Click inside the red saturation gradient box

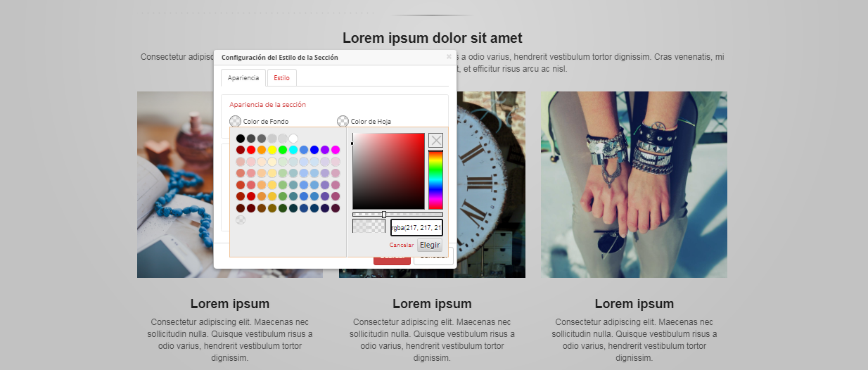coord(388,171)
